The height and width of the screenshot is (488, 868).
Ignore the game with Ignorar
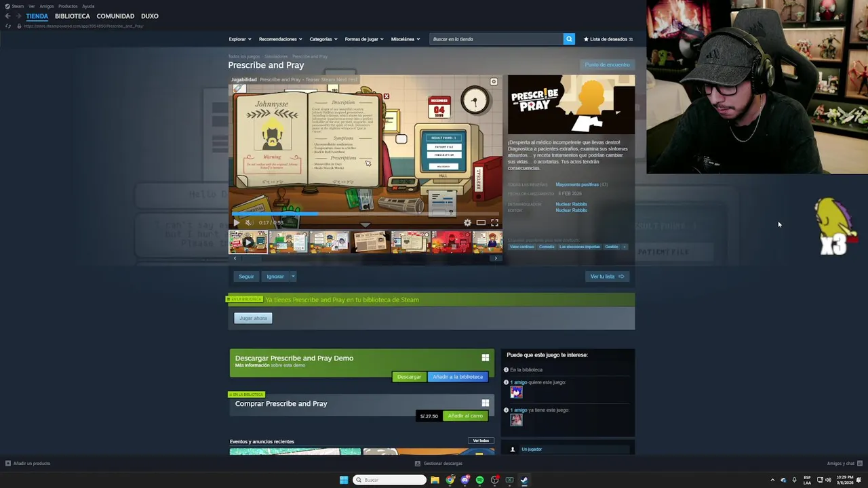(x=275, y=277)
